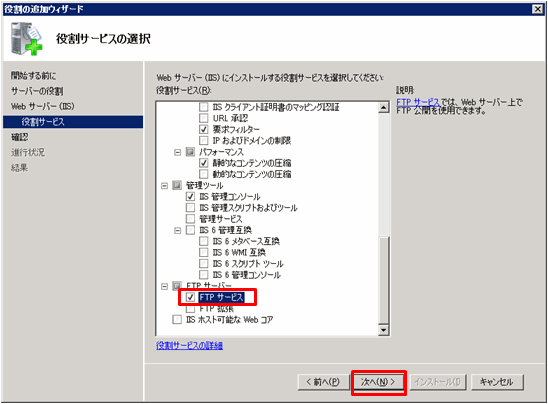Click the role list scroll down arrow
Viewport: 548px width, 404px height.
tap(384, 330)
